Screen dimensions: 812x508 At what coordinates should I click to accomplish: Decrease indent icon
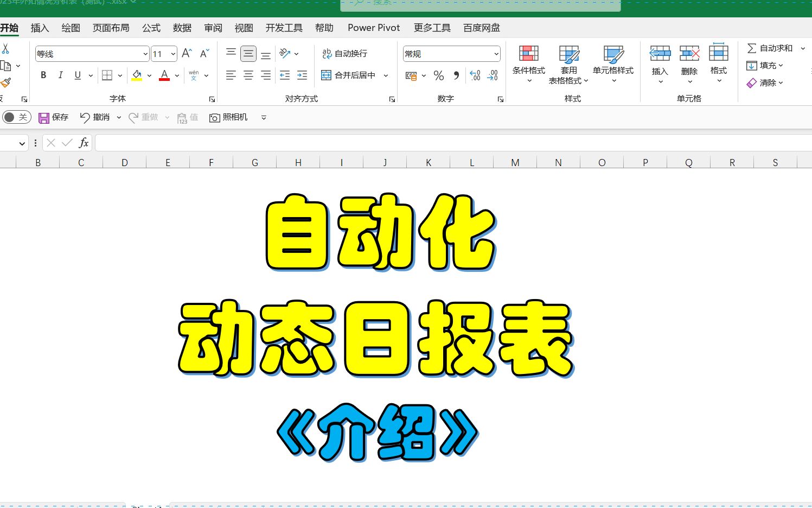pyautogui.click(x=285, y=75)
